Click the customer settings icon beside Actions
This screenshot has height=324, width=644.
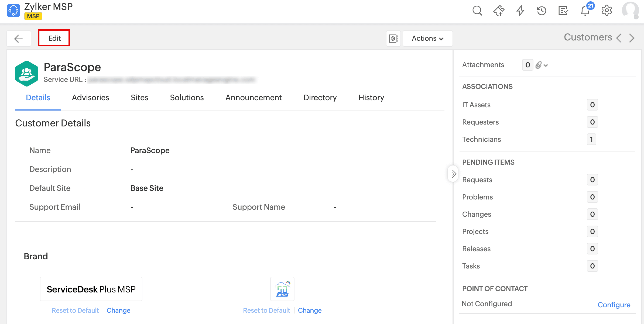[x=393, y=39]
